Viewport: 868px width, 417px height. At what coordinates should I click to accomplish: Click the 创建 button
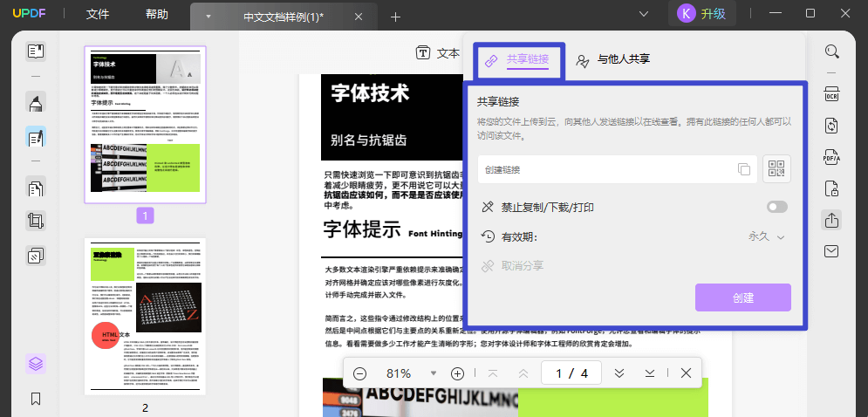(x=743, y=297)
